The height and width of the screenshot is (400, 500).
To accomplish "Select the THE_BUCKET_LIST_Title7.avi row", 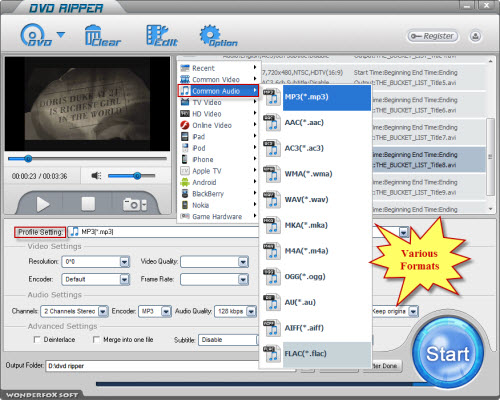I will click(428, 132).
